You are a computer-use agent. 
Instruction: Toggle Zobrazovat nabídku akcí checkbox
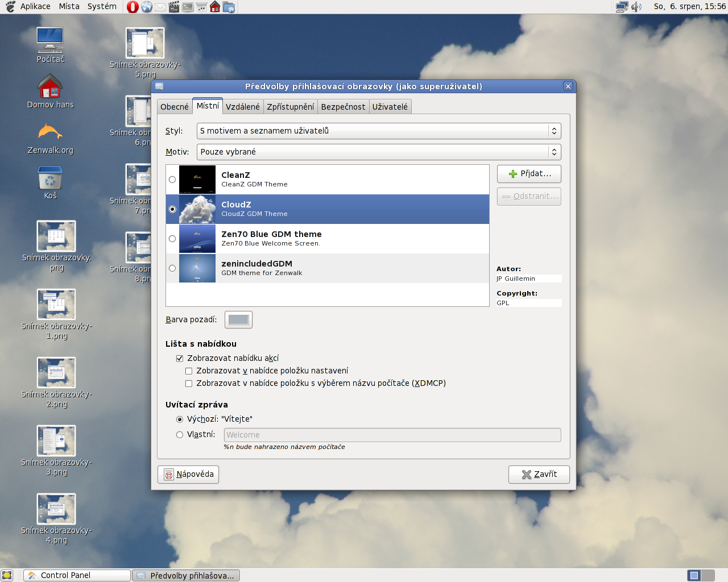point(180,358)
